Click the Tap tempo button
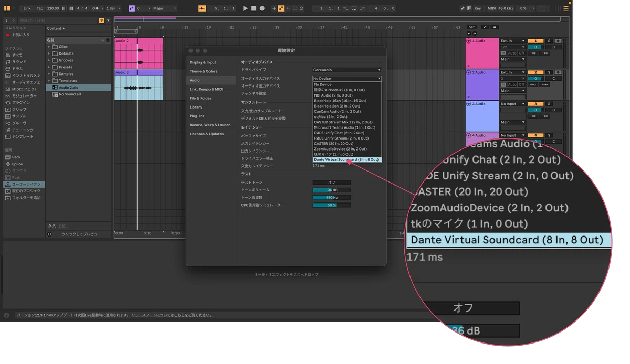This screenshot has width=630, height=364. pyautogui.click(x=40, y=8)
